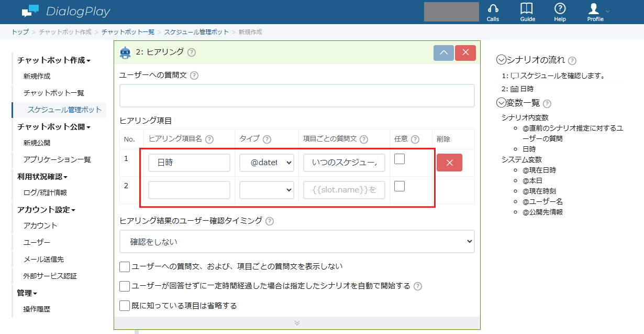
Task: Delete row 1 日時 with red X button
Action: 449,163
